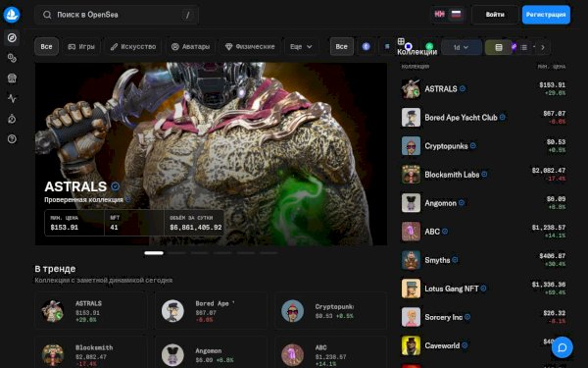
Task: Click the $1,336.36 Lotus Gang price
Action: click(549, 285)
